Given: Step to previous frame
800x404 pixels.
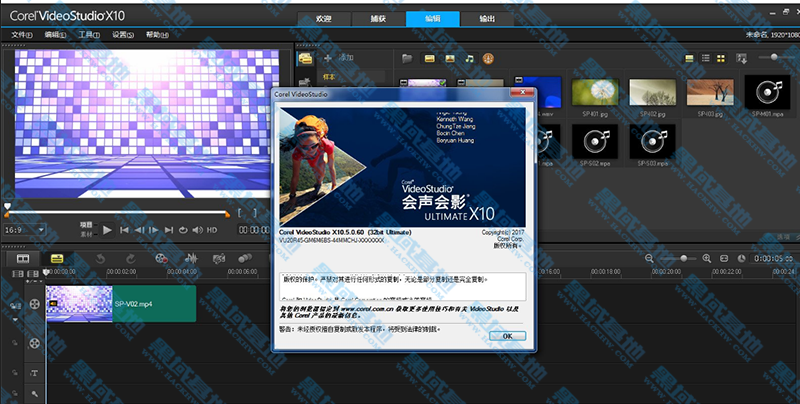Looking at the screenshot, I should pyautogui.click(x=139, y=230).
